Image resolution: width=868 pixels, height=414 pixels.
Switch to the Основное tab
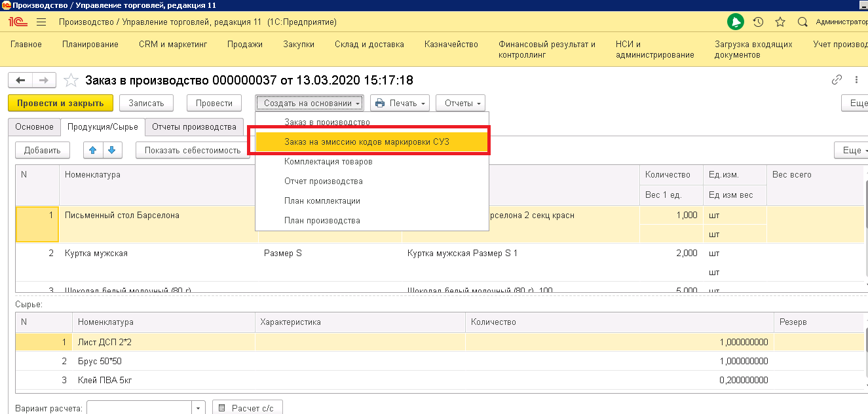34,127
